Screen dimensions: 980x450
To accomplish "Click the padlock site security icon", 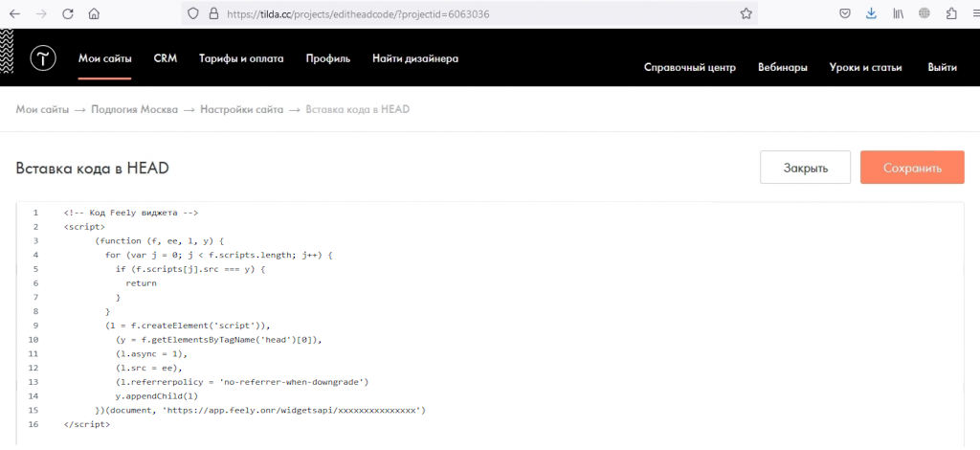I will point(214,13).
